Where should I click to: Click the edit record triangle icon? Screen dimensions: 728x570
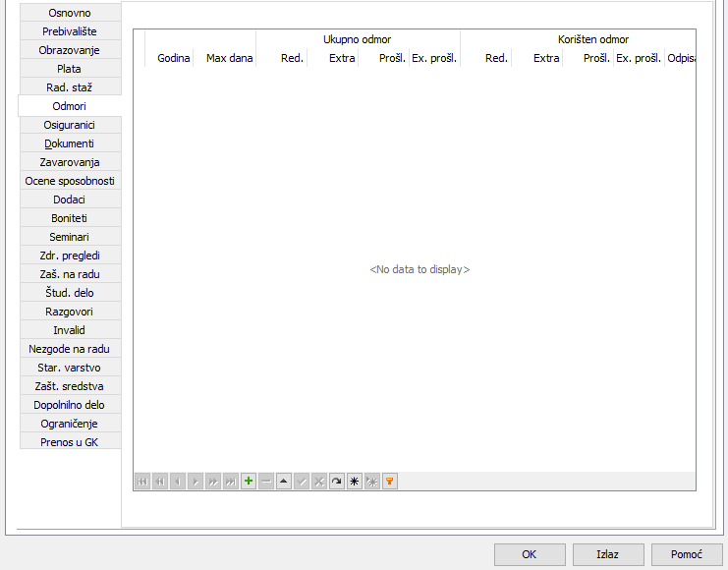click(284, 482)
